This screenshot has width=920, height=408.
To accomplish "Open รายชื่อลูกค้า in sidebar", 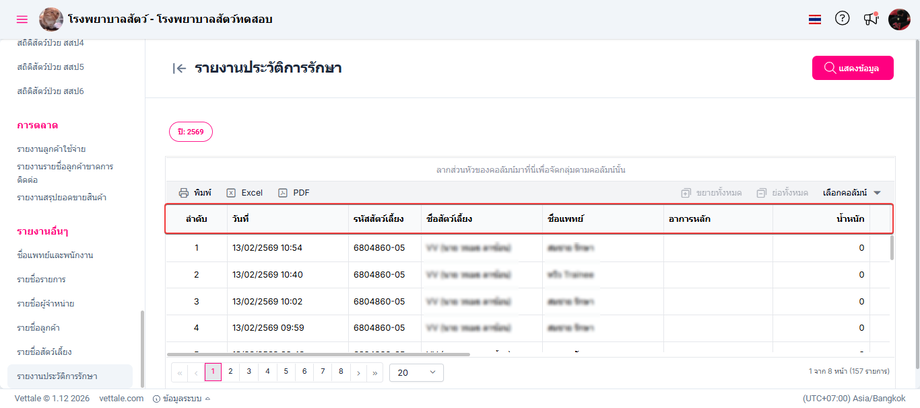I will click(39, 328).
